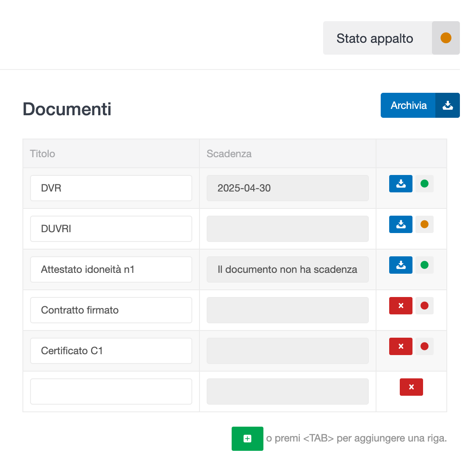This screenshot has width=476, height=472.
Task: Select the DVR title field
Action: pyautogui.click(x=111, y=188)
